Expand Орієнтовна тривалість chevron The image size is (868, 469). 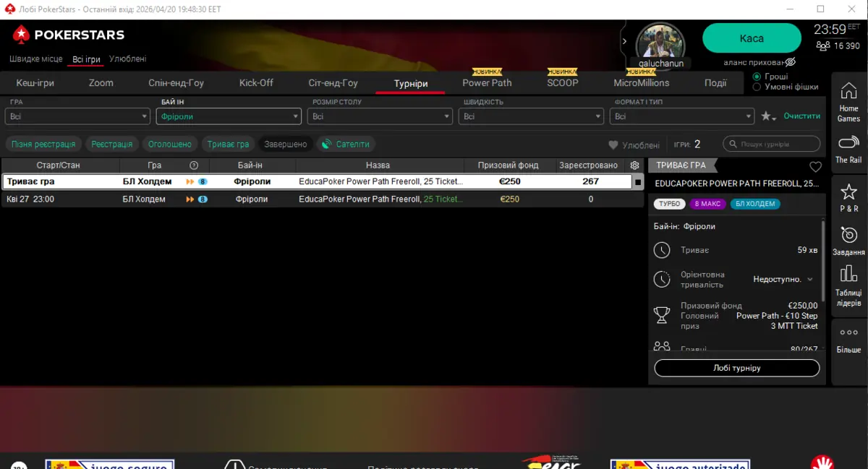(x=809, y=280)
